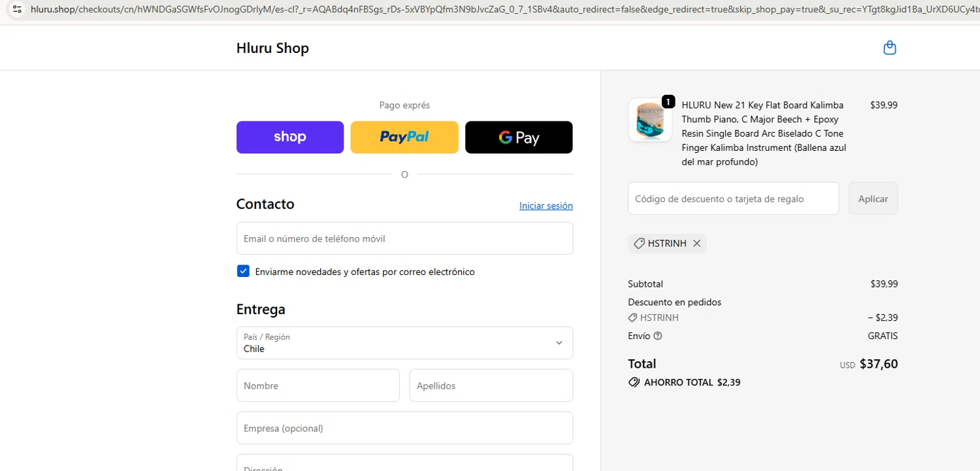Click the HLURU Kalimba product title text
The image size is (980, 471).
(x=764, y=133)
